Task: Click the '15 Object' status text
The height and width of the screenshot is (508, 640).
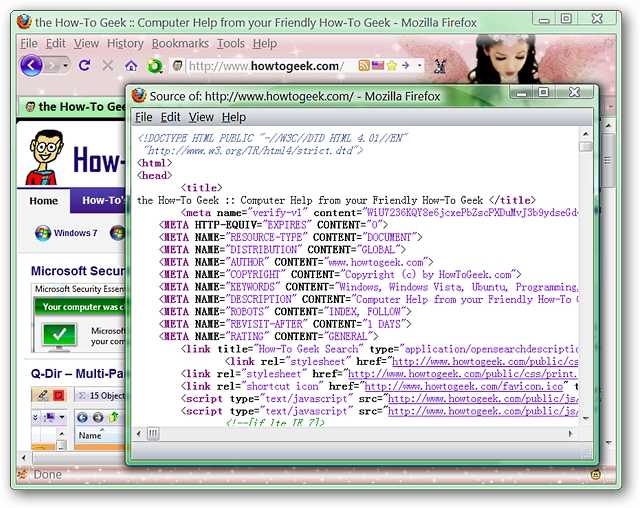Action: (107, 396)
